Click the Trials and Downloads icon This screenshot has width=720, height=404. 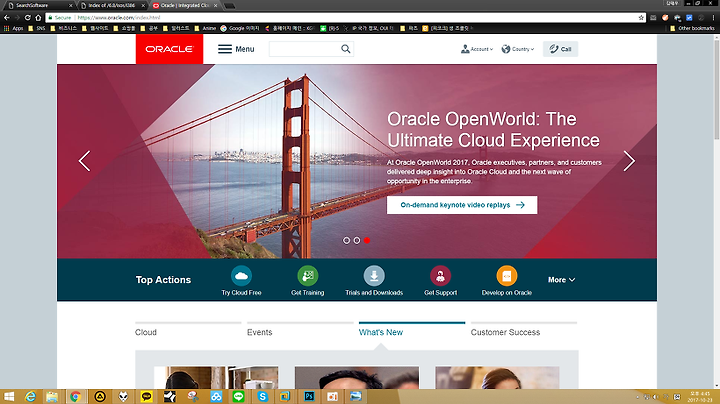[374, 276]
